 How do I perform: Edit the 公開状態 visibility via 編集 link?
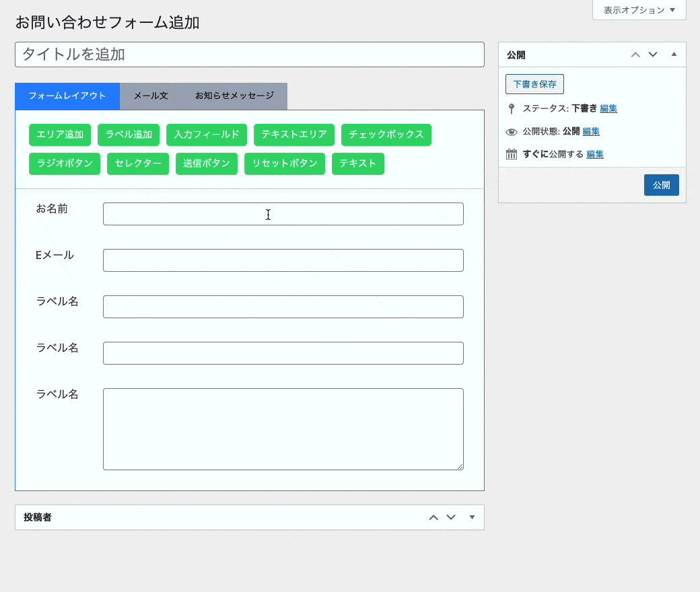(591, 131)
